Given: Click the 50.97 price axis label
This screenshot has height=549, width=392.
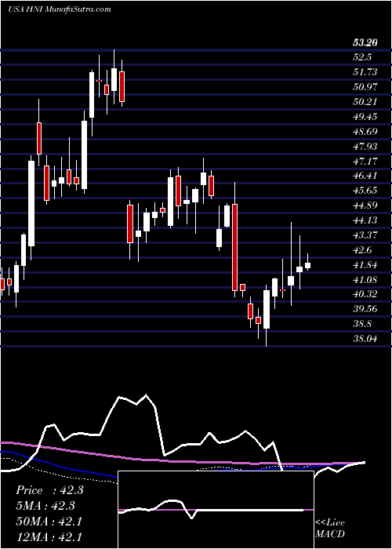Looking at the screenshot, I should [365, 87].
